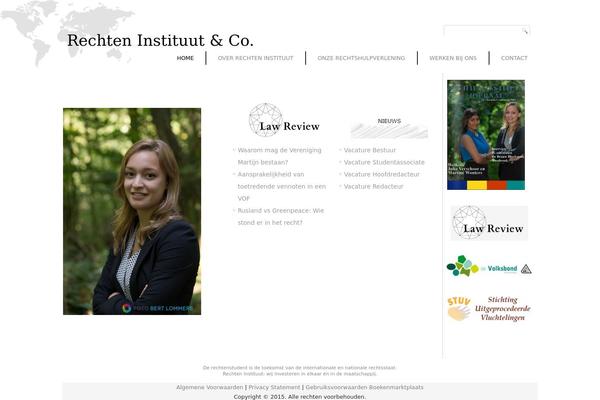This screenshot has width=600, height=400.
Task: Select Werken bij ons menu item
Action: [453, 58]
